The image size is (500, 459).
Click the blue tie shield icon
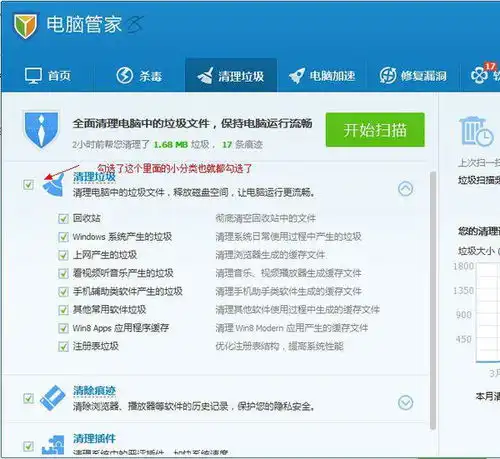(x=41, y=130)
